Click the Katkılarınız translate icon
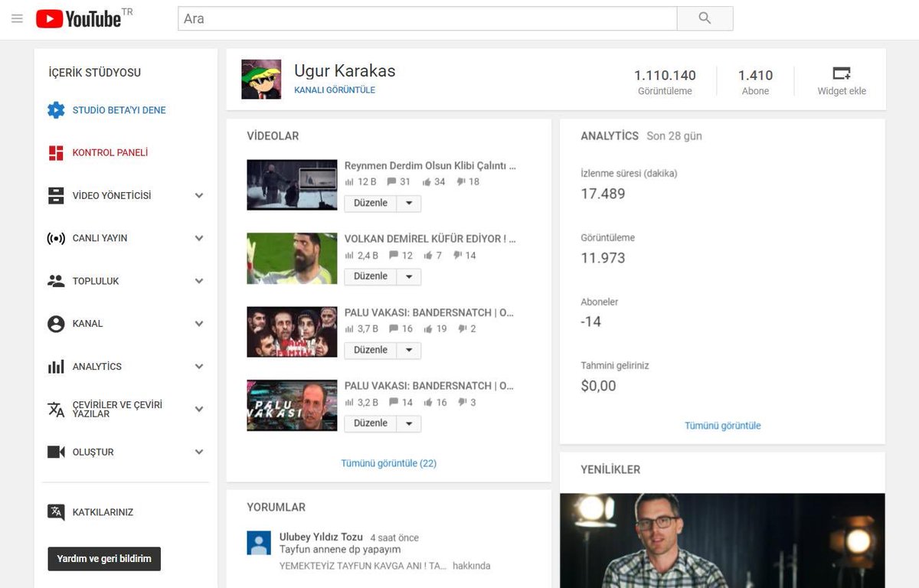 (56, 512)
